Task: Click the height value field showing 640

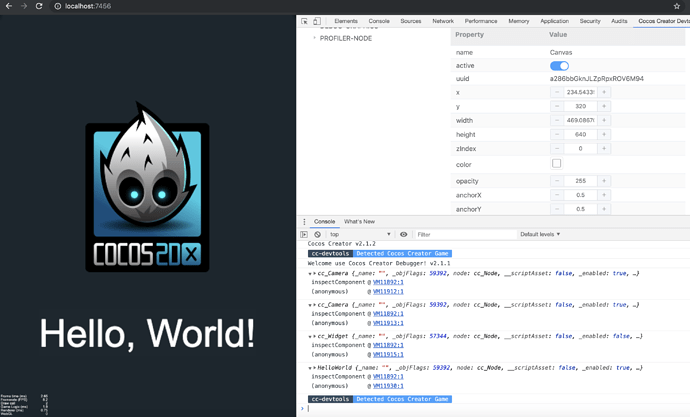Action: point(580,135)
